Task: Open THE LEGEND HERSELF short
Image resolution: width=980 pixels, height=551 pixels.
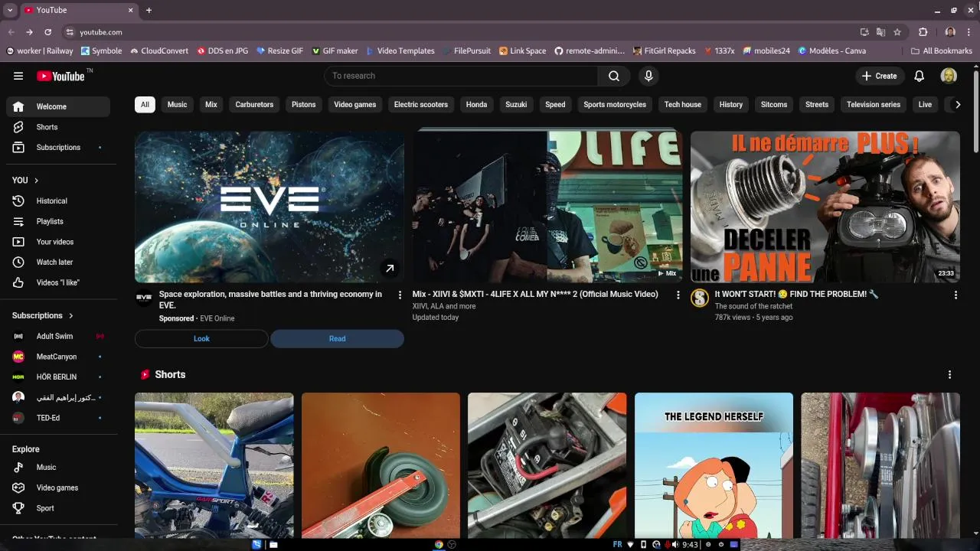Action: coord(714,465)
